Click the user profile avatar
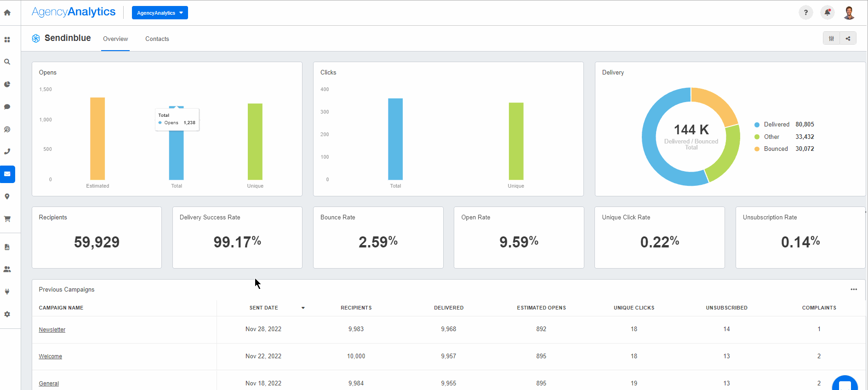This screenshot has height=390, width=868. (849, 13)
